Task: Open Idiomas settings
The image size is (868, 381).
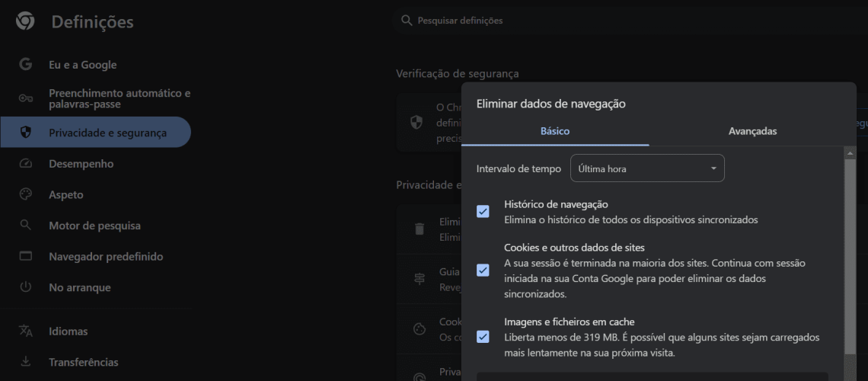Action: point(96,331)
